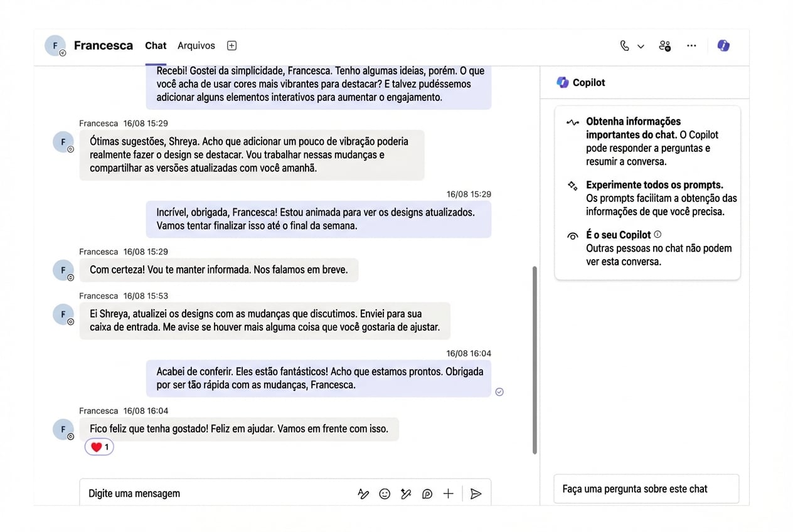Switch to the Arquivos tab
793x532 pixels.
(x=196, y=45)
